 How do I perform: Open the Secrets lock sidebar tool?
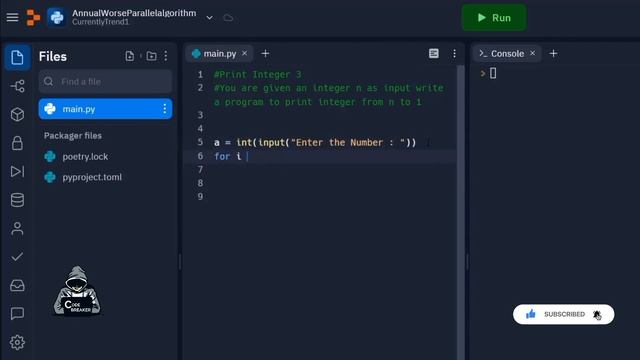(17, 143)
